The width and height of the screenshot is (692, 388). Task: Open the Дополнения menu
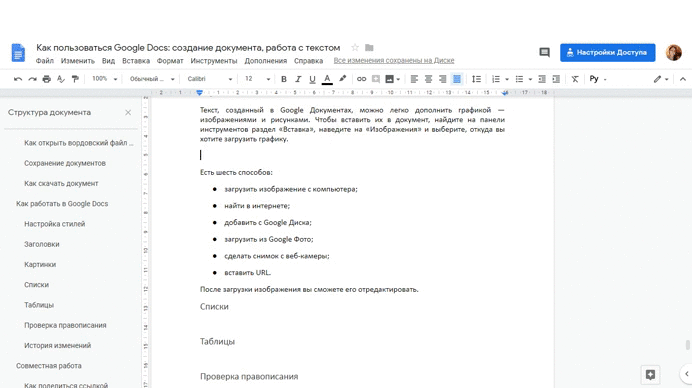[x=266, y=61]
